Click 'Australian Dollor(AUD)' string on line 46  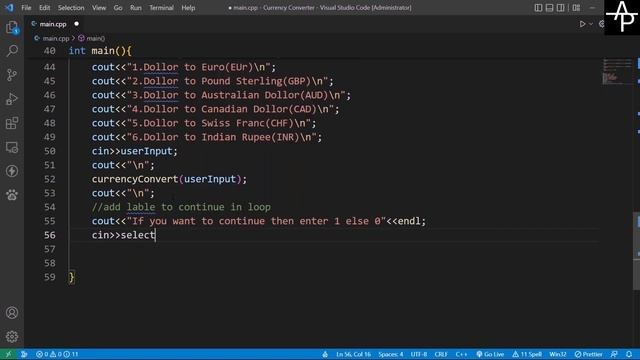pyautogui.click(x=265, y=95)
